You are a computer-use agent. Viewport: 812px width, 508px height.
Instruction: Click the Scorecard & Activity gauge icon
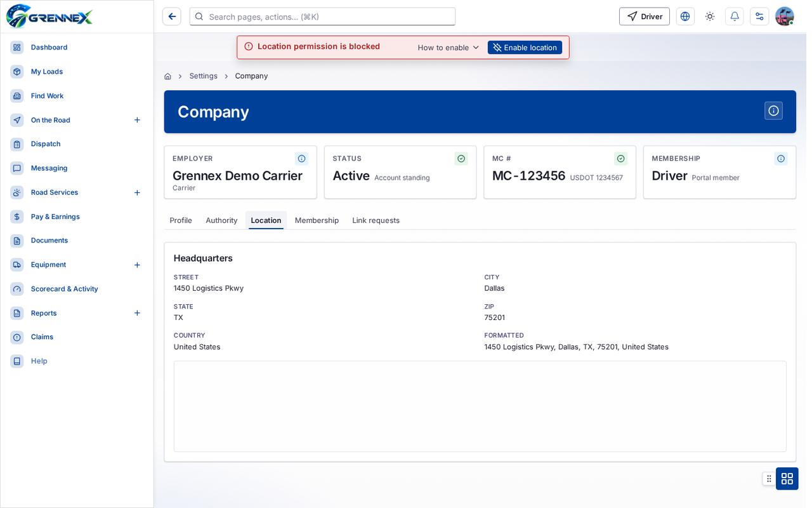(17, 289)
